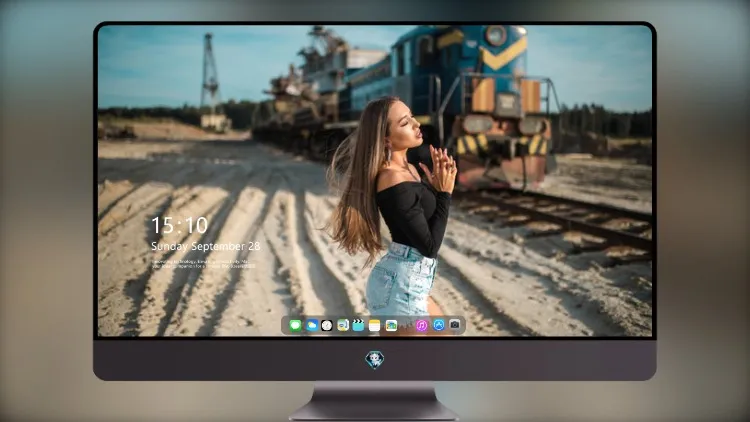Open the Photos gallery app in dock

coord(391,326)
